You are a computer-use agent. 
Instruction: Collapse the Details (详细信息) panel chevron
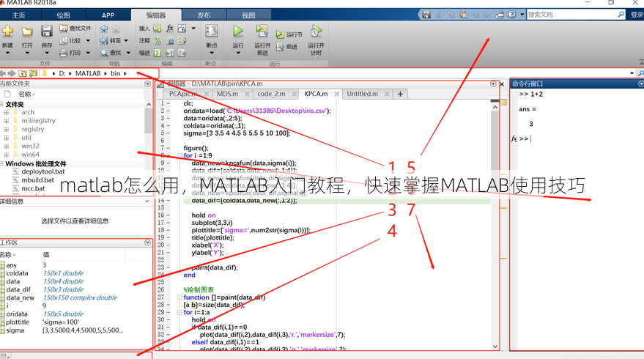point(147,201)
